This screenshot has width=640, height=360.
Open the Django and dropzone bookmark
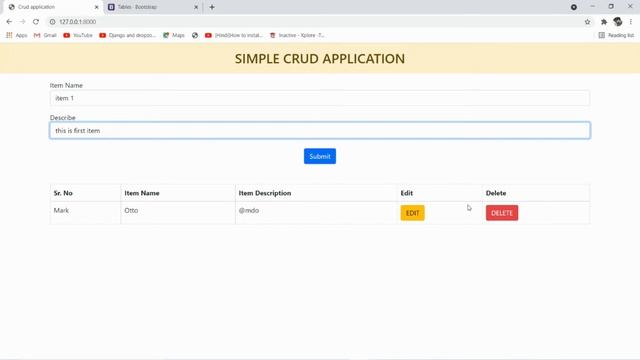coord(128,36)
